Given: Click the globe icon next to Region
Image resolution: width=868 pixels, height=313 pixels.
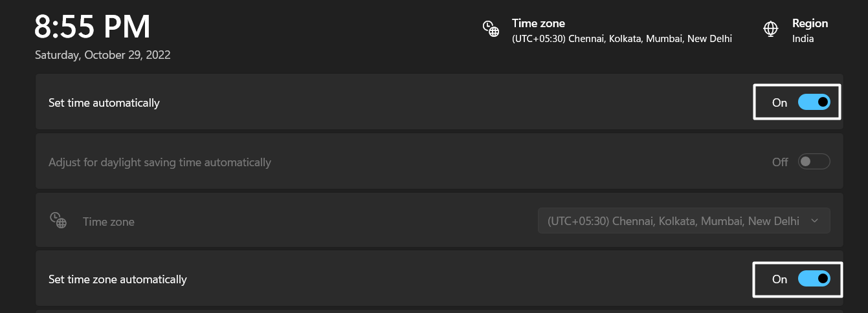Looking at the screenshot, I should (x=770, y=29).
